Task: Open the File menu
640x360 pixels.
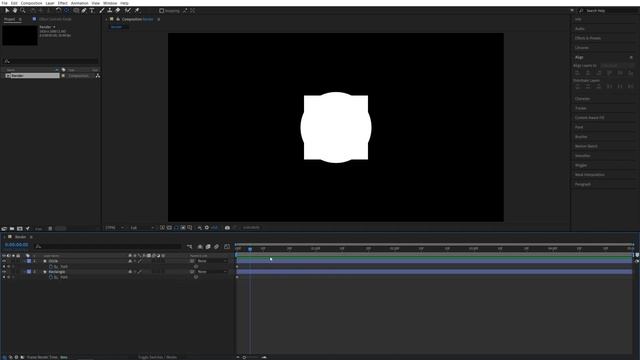Action: point(4,3)
